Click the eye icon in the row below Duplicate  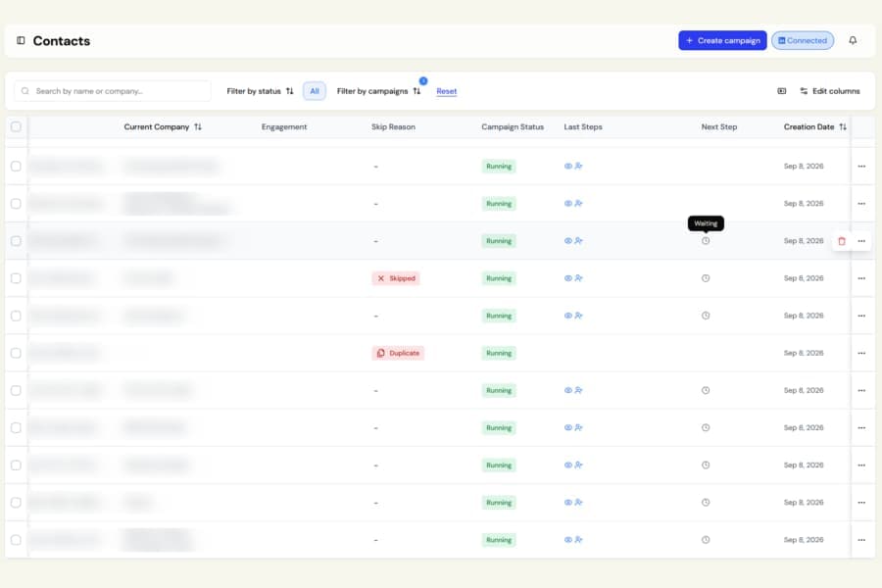(568, 390)
